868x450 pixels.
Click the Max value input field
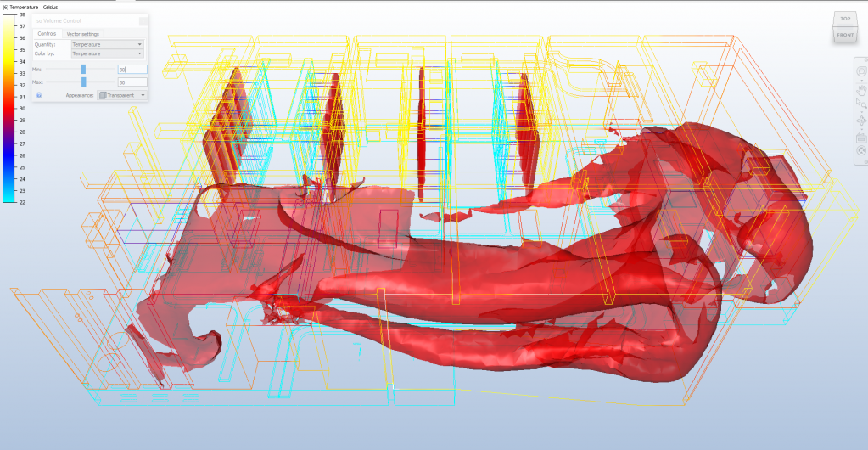132,82
